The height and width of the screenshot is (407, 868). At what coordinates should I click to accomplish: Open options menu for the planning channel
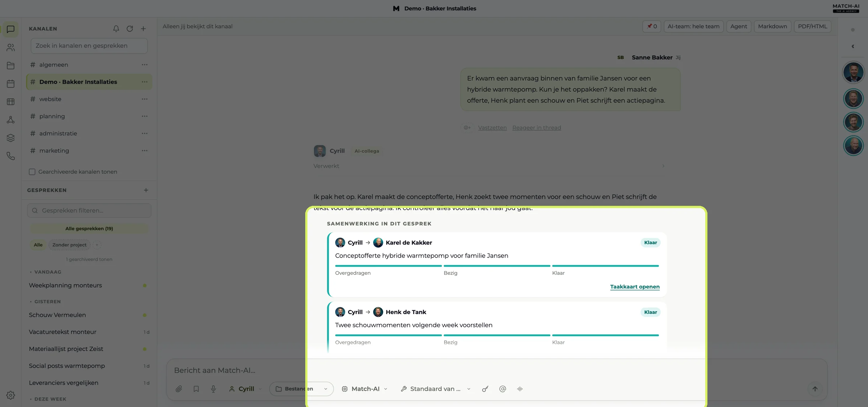pos(145,116)
